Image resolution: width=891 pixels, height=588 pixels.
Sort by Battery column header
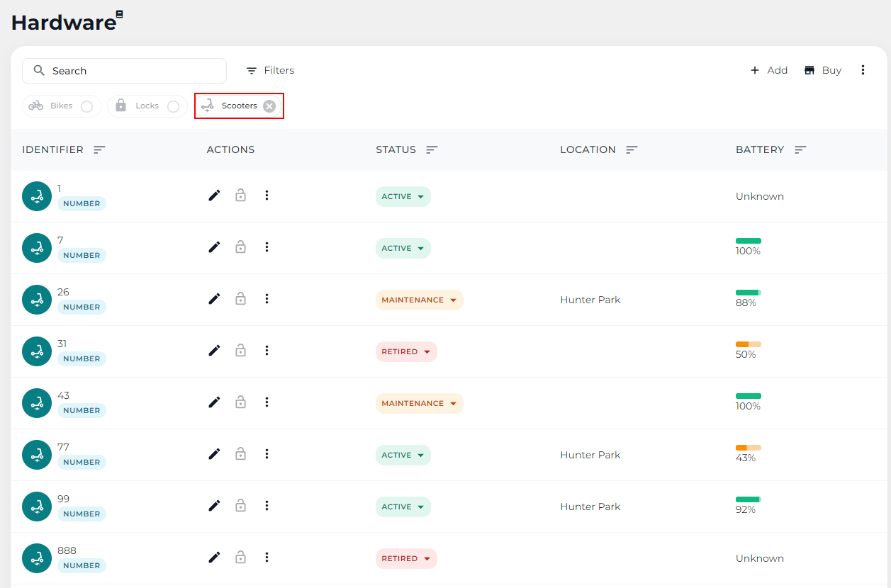tap(800, 149)
